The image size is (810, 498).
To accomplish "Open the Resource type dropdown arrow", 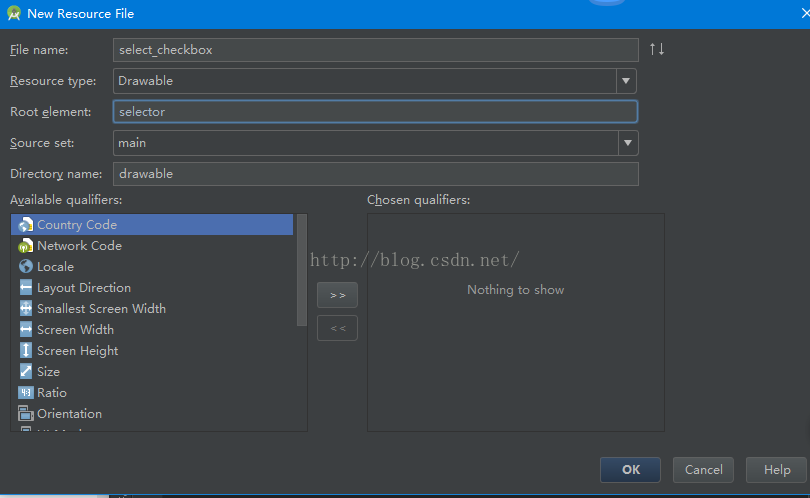I will 626,81.
